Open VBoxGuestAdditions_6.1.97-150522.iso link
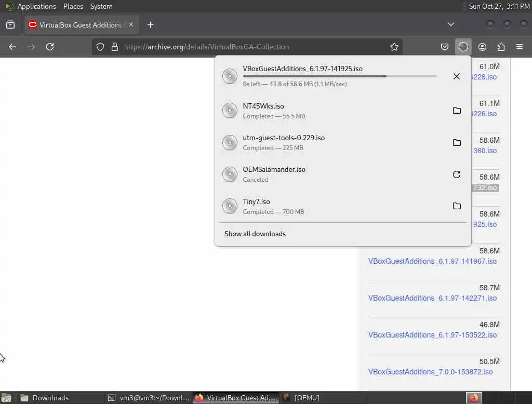 (x=432, y=335)
